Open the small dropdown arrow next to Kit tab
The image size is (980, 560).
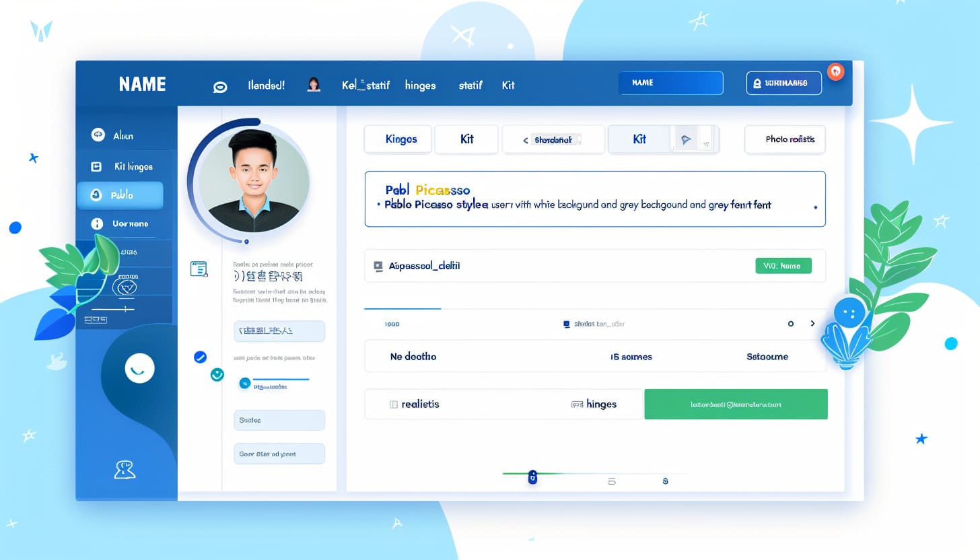tap(706, 143)
